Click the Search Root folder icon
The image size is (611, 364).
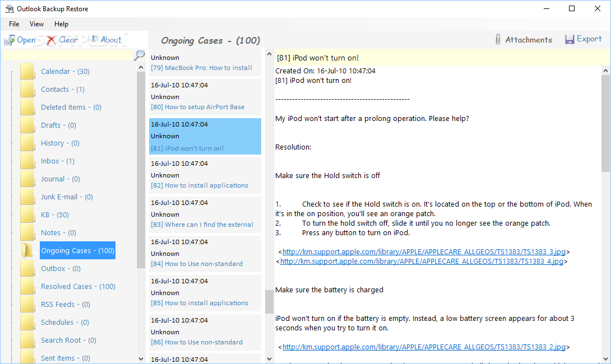27,340
